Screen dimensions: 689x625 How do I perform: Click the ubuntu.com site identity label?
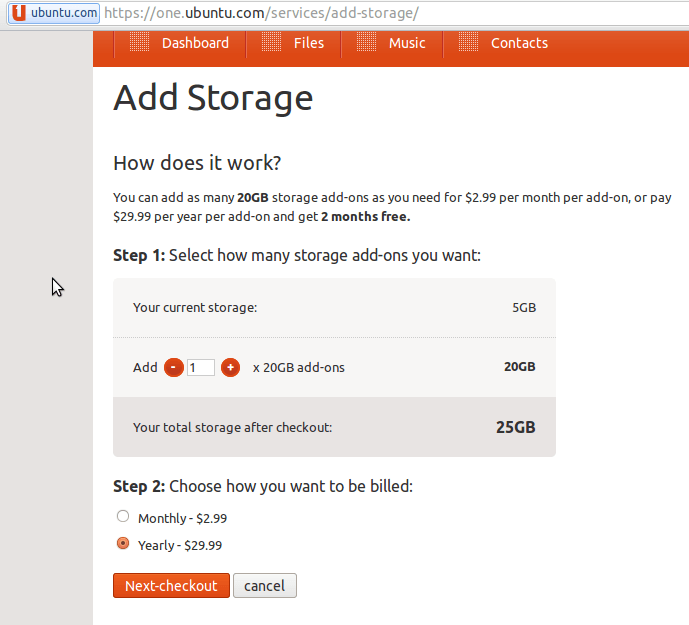(63, 13)
